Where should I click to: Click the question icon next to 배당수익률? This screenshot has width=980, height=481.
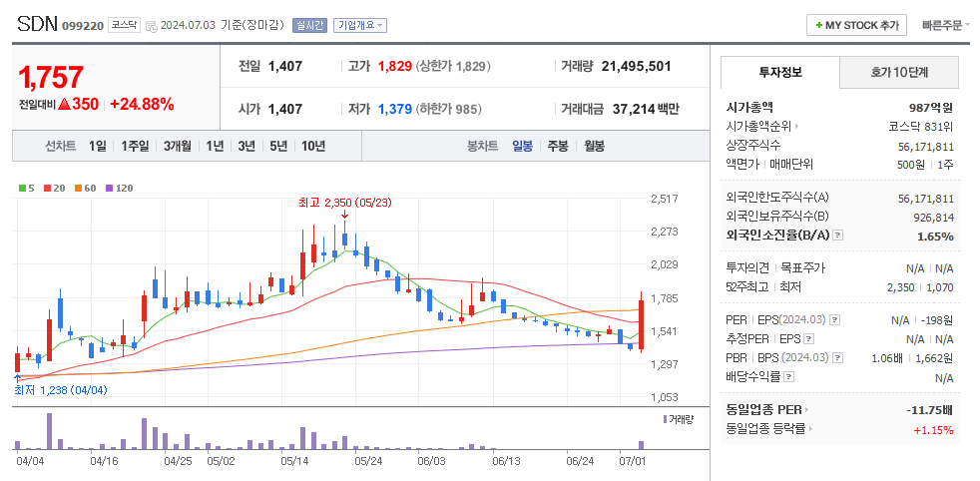[788, 376]
